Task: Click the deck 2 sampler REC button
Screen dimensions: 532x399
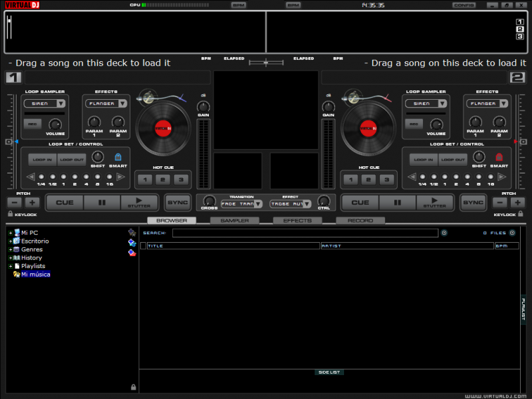Action: (x=414, y=124)
